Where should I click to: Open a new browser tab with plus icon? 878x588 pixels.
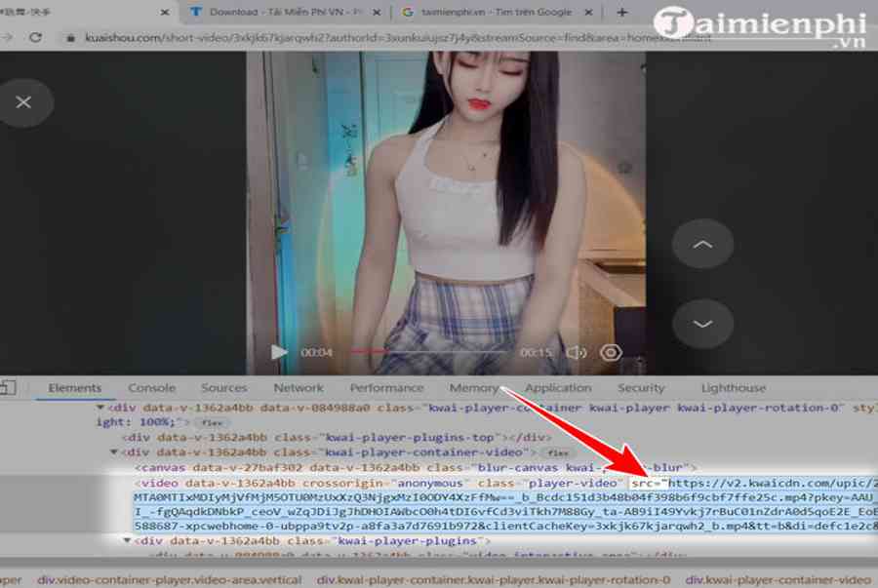point(622,12)
